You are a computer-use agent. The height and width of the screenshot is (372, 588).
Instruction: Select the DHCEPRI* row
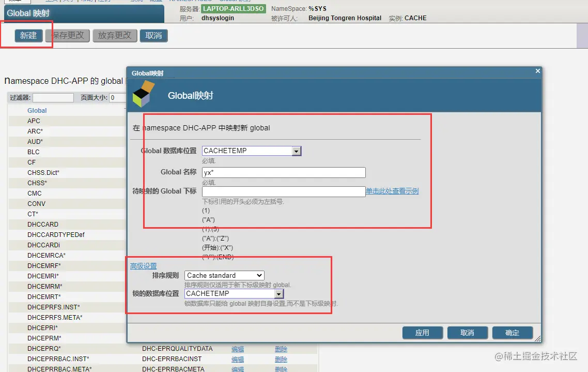click(67, 328)
